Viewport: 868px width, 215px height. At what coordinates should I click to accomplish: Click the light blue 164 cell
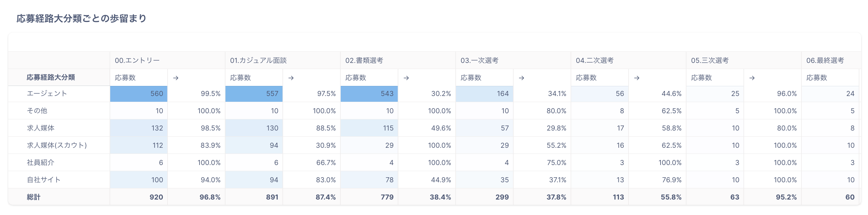coord(485,93)
